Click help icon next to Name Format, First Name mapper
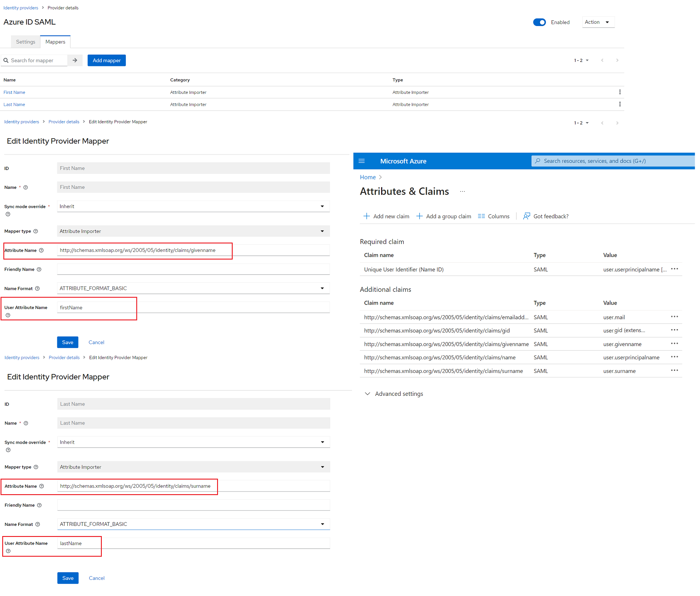The width and height of the screenshot is (700, 596). click(37, 288)
